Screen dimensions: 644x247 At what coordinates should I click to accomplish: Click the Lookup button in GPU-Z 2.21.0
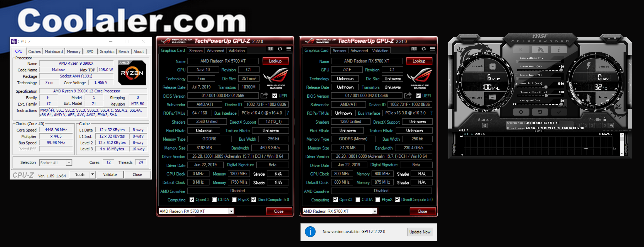[x=419, y=61]
